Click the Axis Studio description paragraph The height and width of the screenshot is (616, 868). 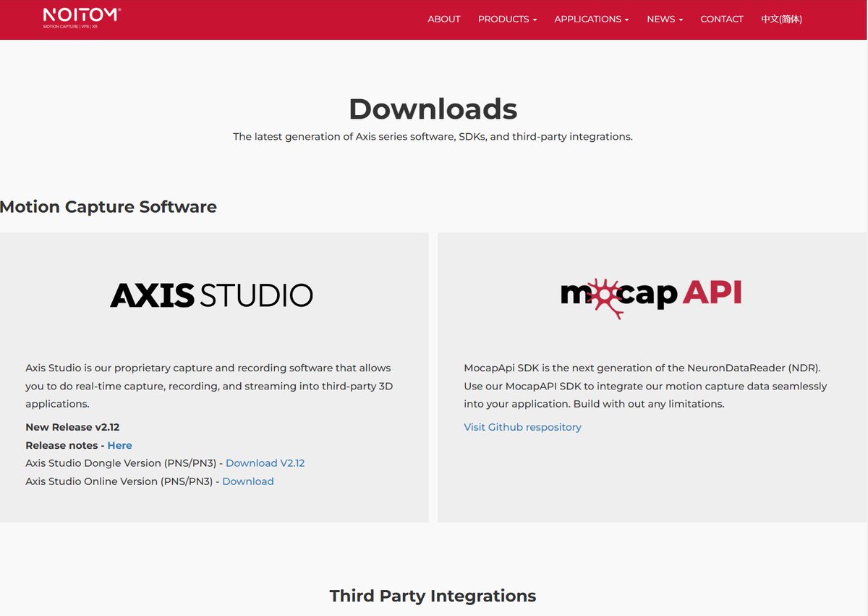[x=209, y=386]
